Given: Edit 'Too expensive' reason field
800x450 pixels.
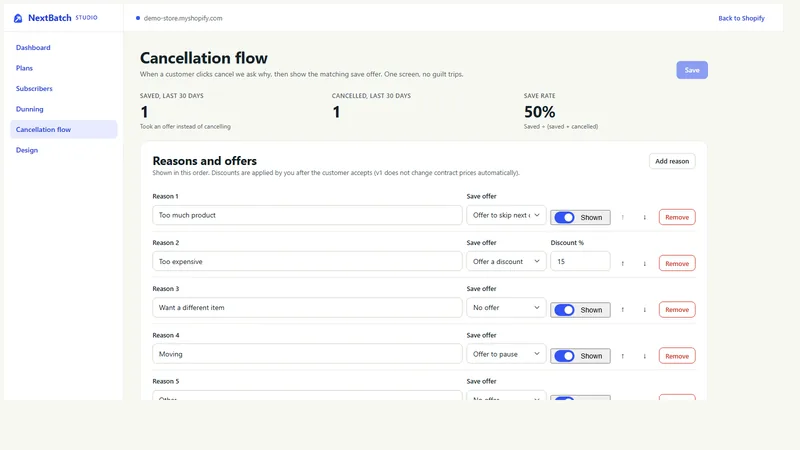Looking at the screenshot, I should click(x=307, y=261).
